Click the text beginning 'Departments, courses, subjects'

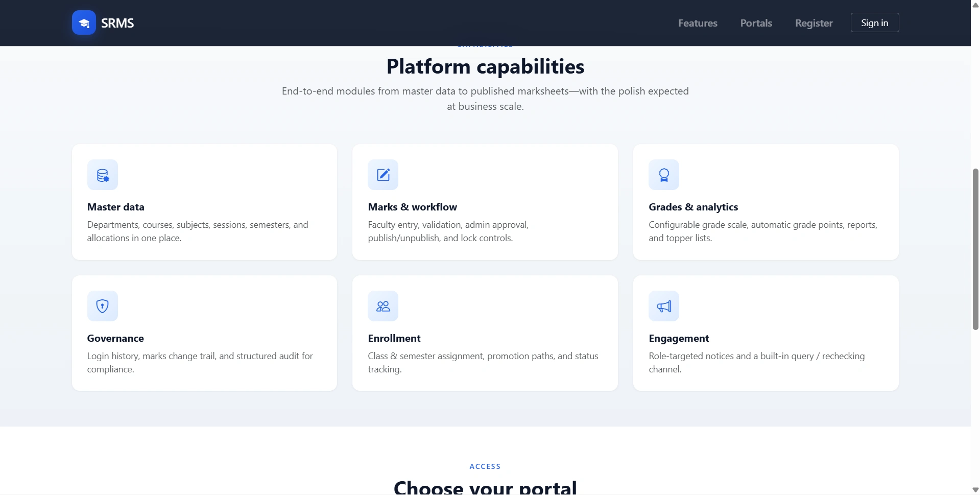(198, 231)
